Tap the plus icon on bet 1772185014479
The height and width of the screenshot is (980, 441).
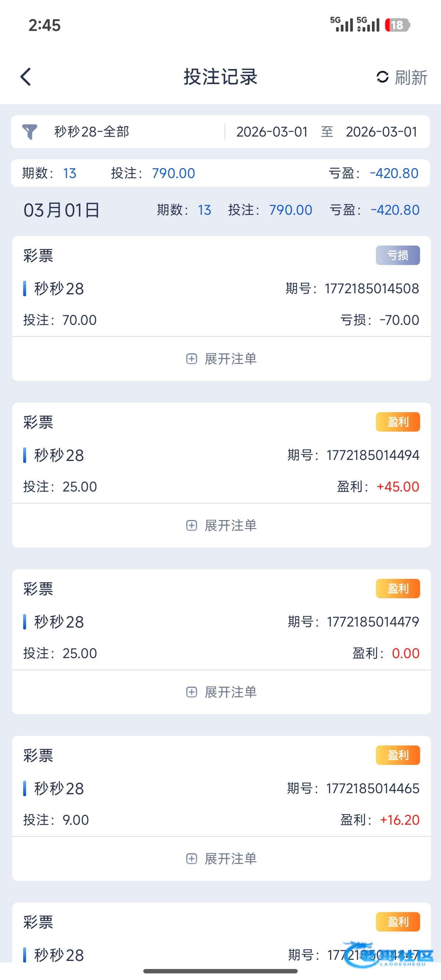tap(191, 692)
